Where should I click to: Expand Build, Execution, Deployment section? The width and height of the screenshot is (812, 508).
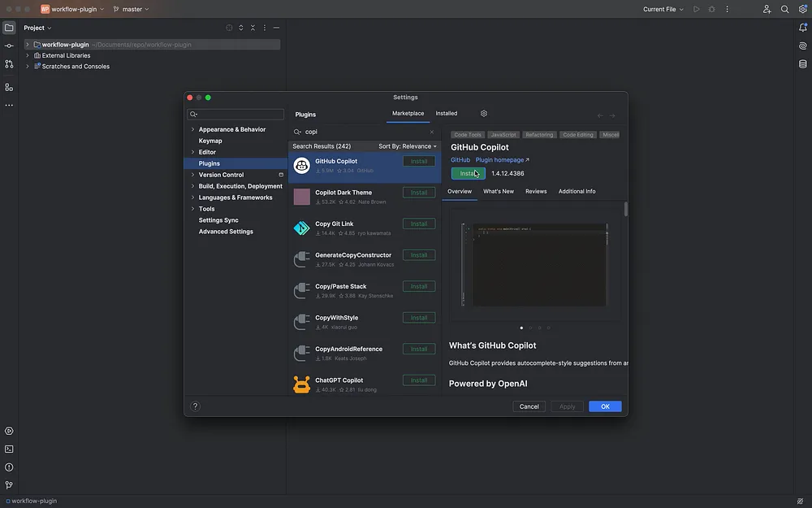pyautogui.click(x=192, y=186)
